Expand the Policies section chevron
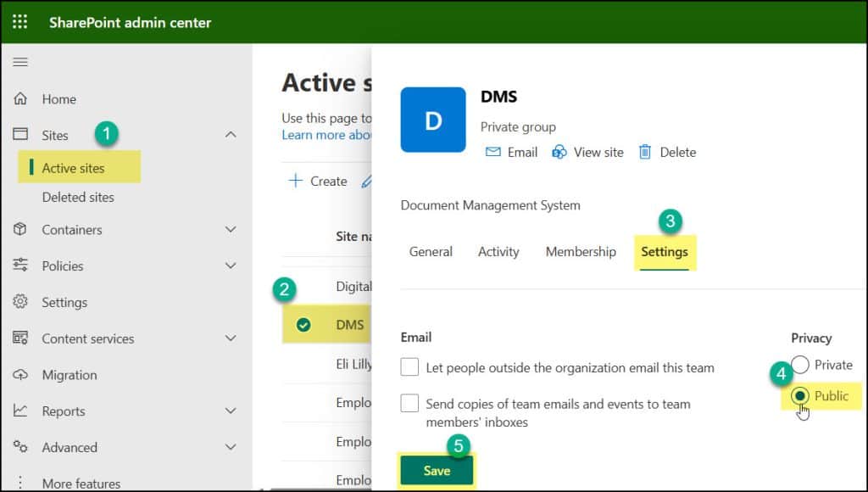Image resolution: width=868 pixels, height=492 pixels. pyautogui.click(x=231, y=266)
